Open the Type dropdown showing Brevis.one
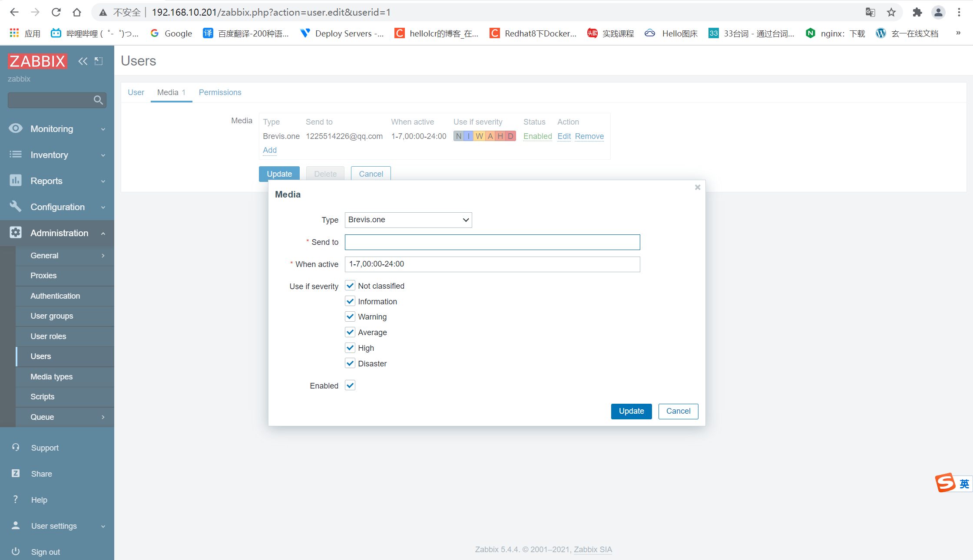Image resolution: width=973 pixels, height=560 pixels. tap(408, 220)
